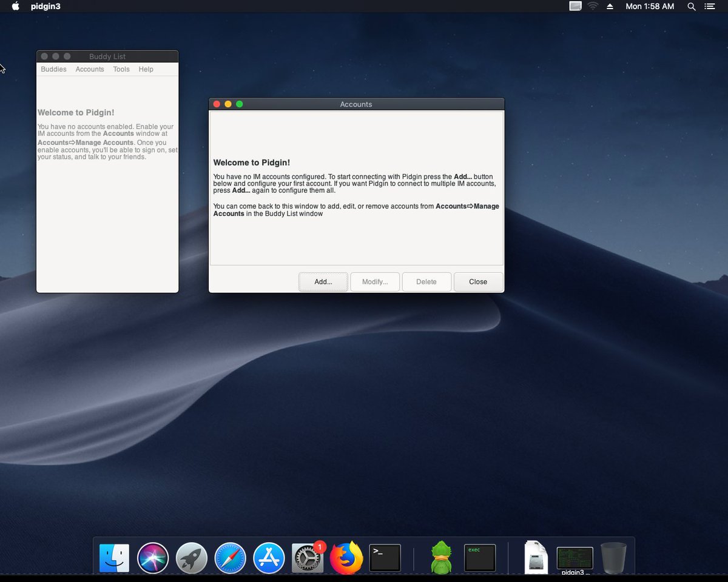Viewport: 728px width, 582px height.
Task: Open Notification Center in menu bar
Action: pos(710,6)
